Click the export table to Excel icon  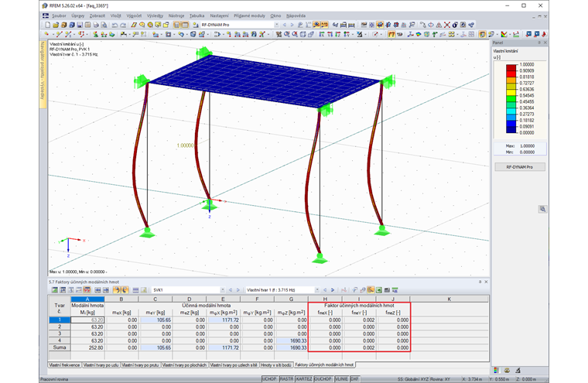(379, 290)
